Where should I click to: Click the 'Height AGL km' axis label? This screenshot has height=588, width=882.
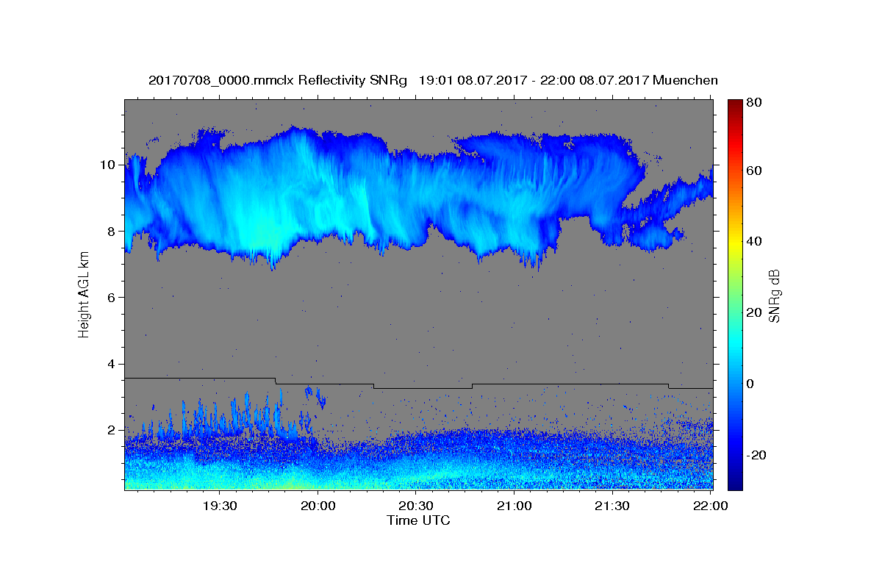point(84,293)
